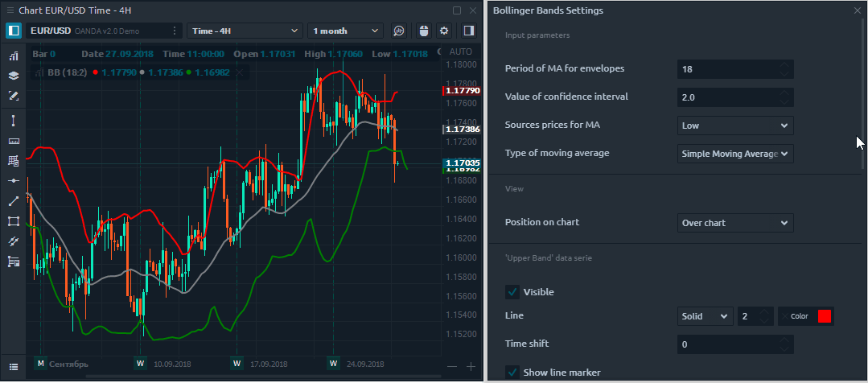Open the Sources prices for MA dropdown

[x=735, y=126]
